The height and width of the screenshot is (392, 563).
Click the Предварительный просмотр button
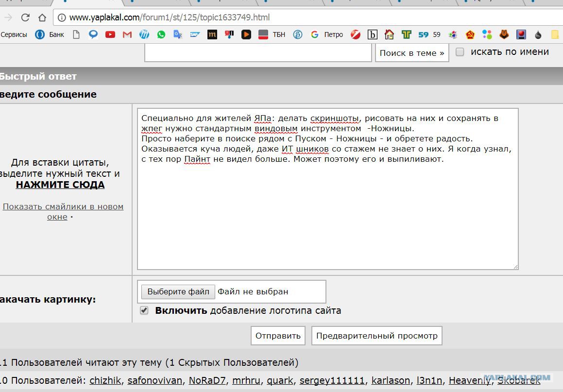[x=376, y=336]
